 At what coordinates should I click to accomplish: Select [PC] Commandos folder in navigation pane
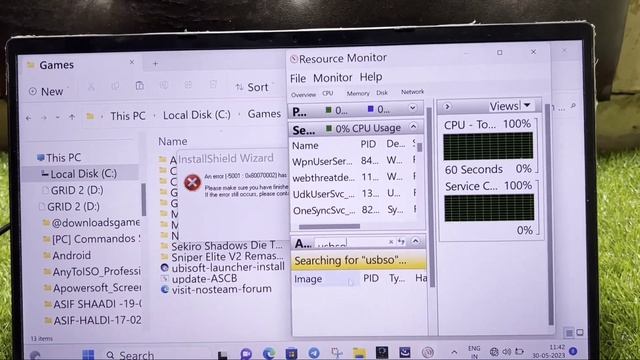92,239
